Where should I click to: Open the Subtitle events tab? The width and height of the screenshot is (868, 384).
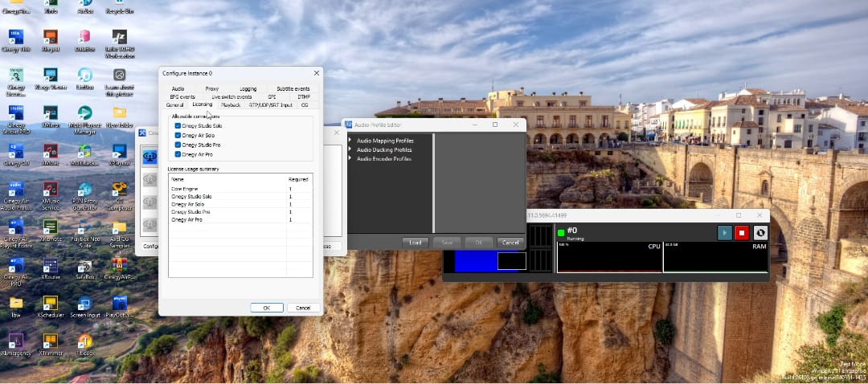[293, 88]
